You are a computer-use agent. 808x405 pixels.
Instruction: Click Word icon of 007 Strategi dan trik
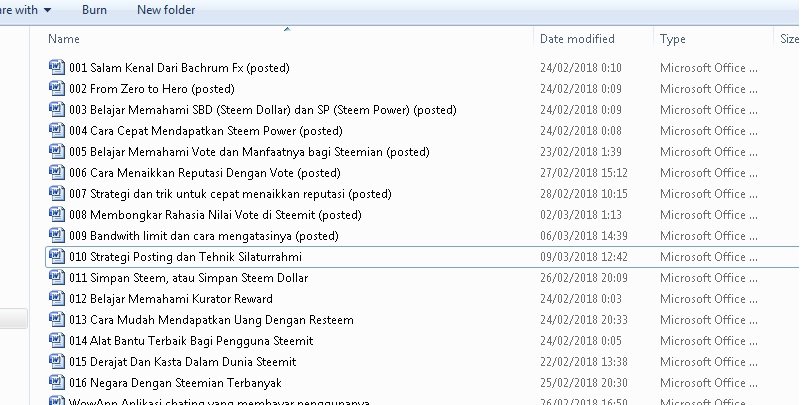(x=57, y=194)
